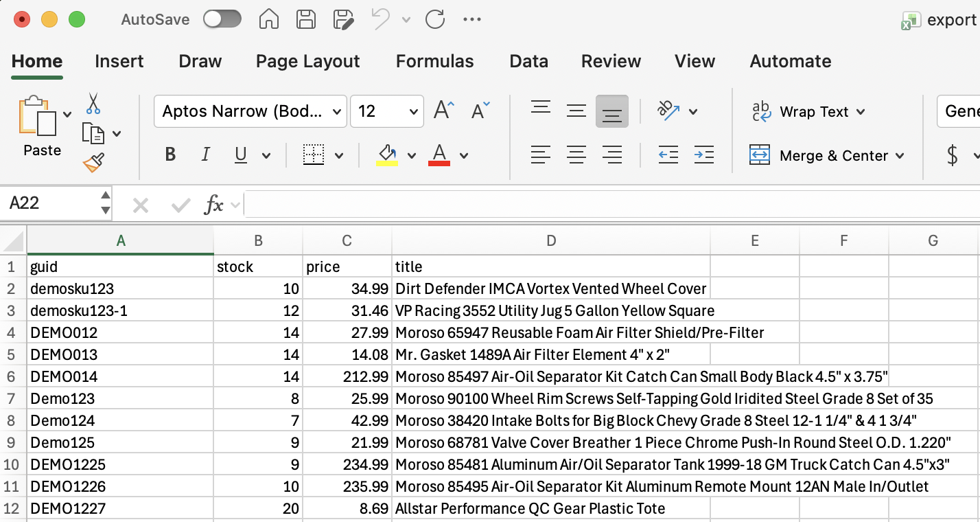Open the Review tab
This screenshot has width=980, height=522.
point(611,61)
